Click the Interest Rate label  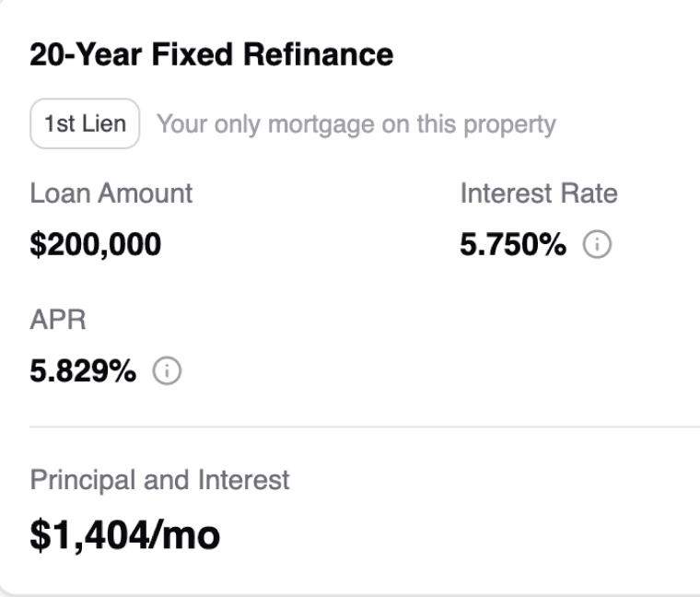pos(538,193)
